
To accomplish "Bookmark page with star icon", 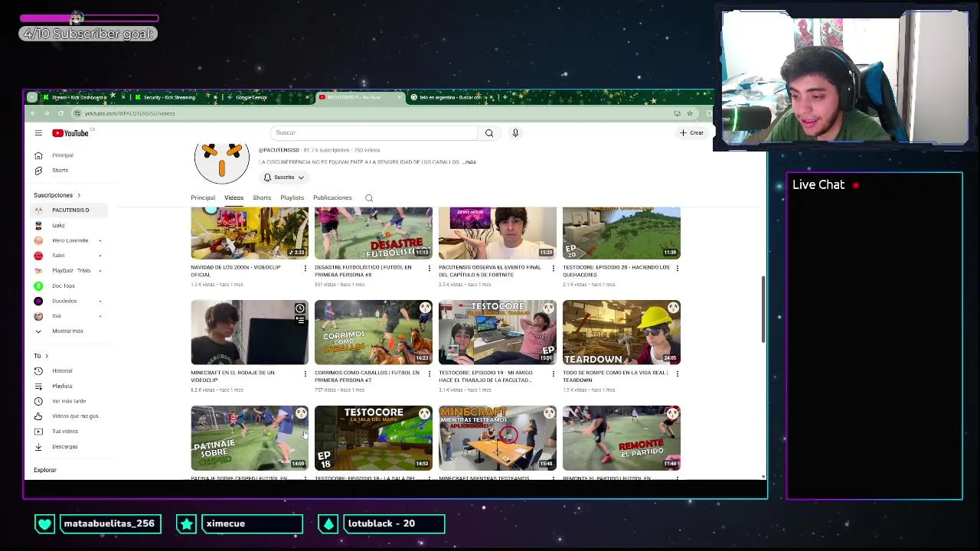I will click(690, 113).
